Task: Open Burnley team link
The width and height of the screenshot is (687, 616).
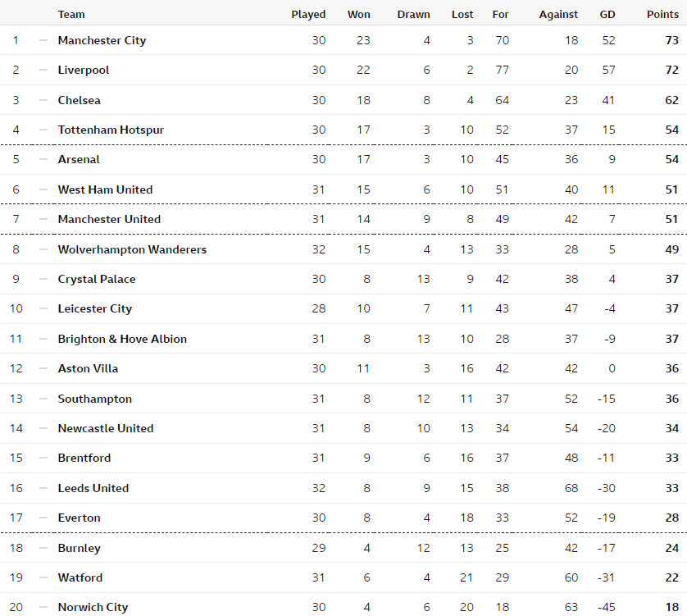Action: 79,548
